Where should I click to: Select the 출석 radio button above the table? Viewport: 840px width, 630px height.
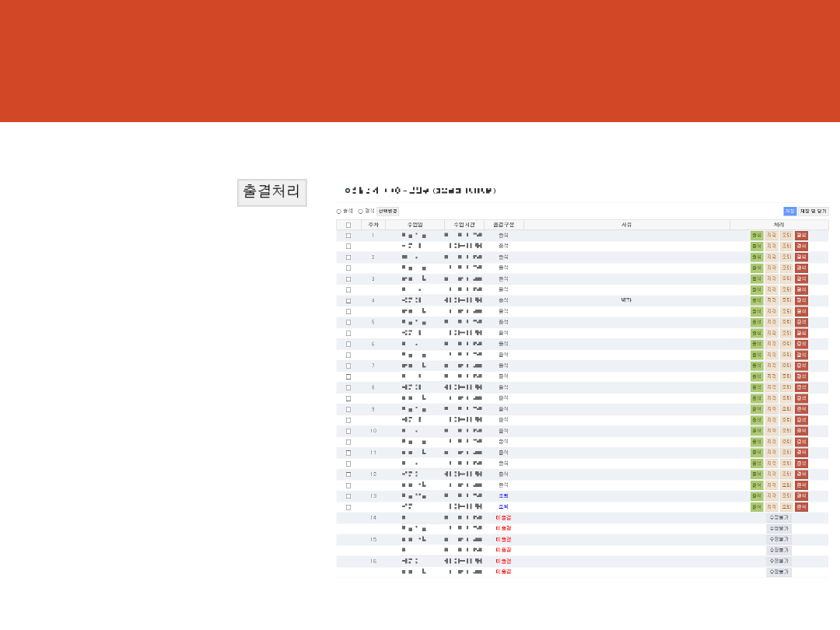(x=339, y=211)
